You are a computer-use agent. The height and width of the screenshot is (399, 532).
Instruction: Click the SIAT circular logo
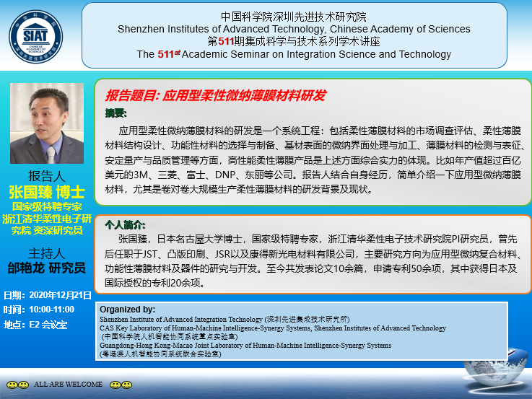[40, 35]
